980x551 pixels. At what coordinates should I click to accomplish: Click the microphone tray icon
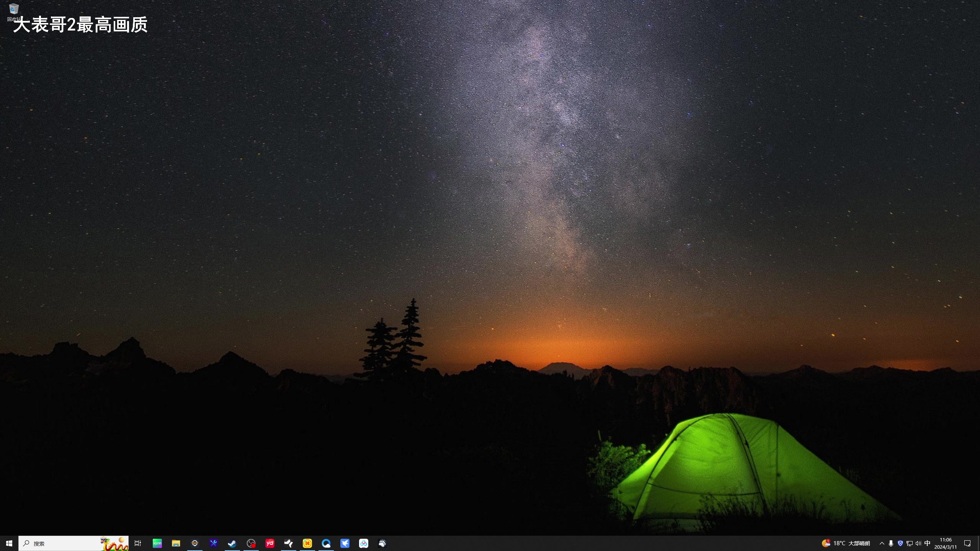891,543
